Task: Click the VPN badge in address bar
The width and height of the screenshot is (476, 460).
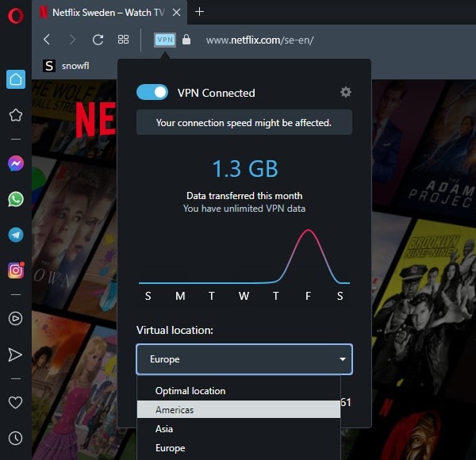Action: [165, 40]
